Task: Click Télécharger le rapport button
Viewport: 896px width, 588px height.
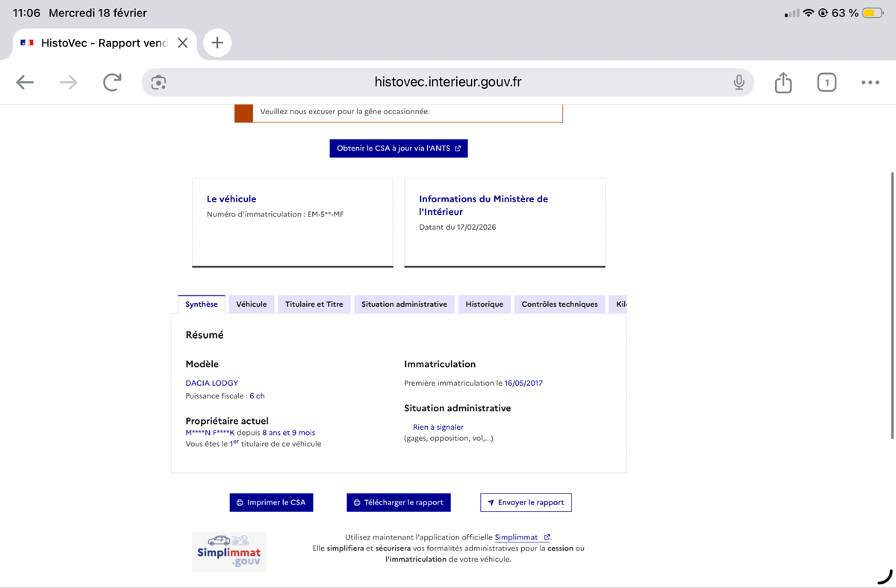Action: (398, 502)
